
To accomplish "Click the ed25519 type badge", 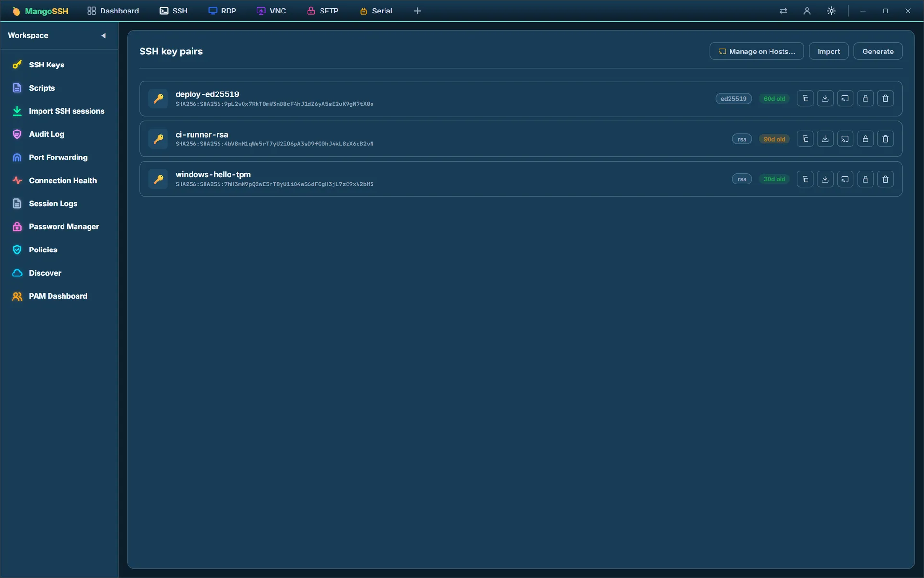I will pos(733,99).
